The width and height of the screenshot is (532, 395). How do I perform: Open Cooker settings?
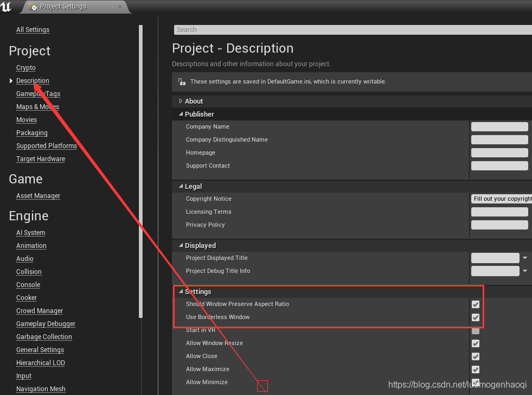[x=27, y=298]
